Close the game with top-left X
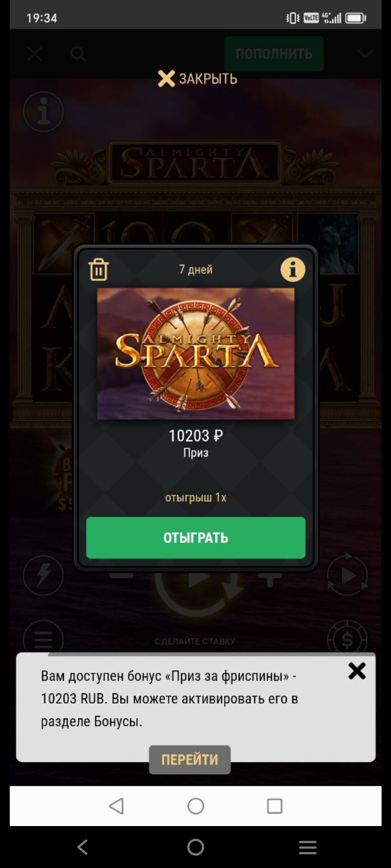The width and height of the screenshot is (391, 868). [35, 54]
